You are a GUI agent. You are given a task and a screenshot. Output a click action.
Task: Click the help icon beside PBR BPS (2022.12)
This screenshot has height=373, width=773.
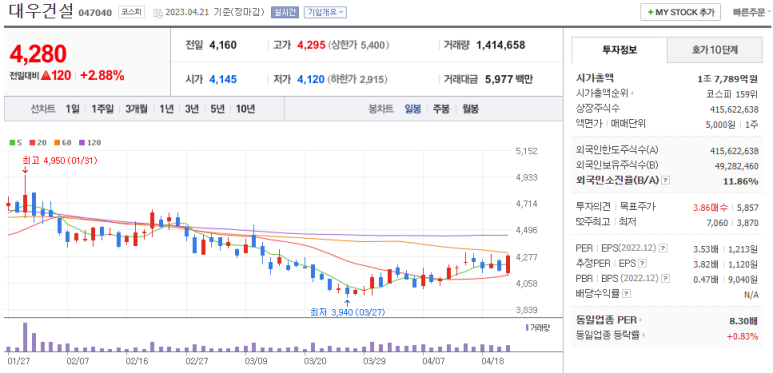(666, 278)
